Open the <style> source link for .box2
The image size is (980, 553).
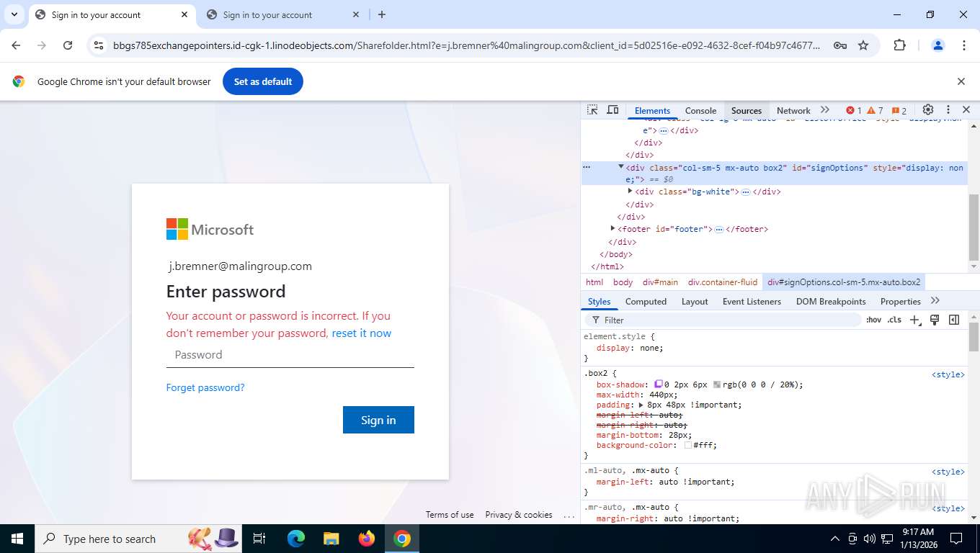(x=948, y=374)
